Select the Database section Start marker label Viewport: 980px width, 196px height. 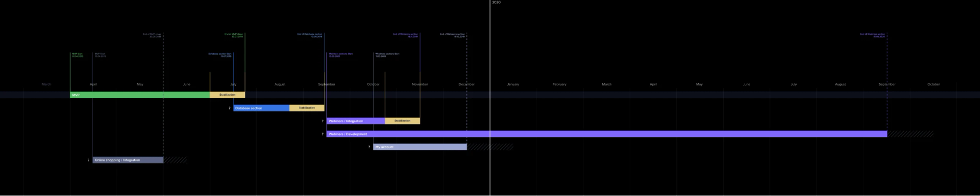click(220, 55)
